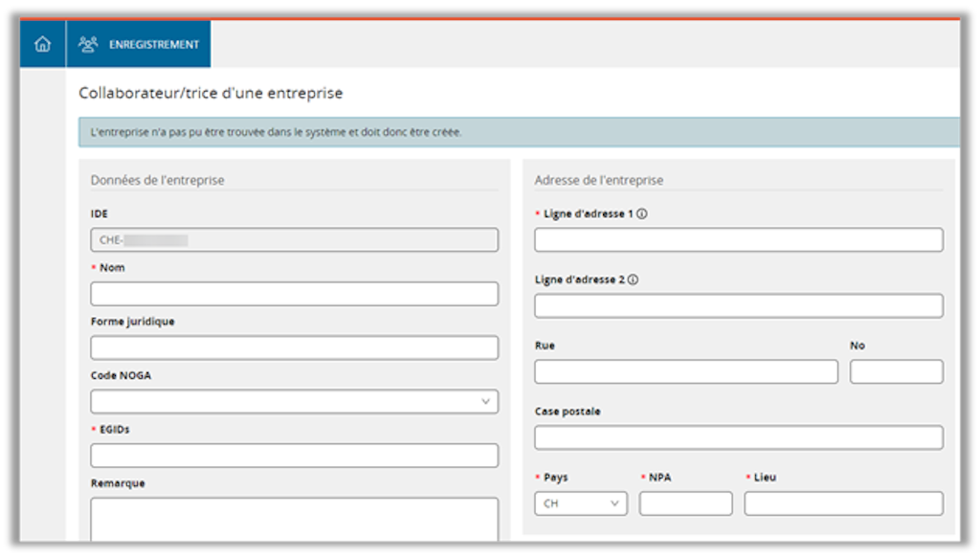Open the Pays country dropdown
The width and height of the screenshot is (980, 558).
tap(581, 503)
